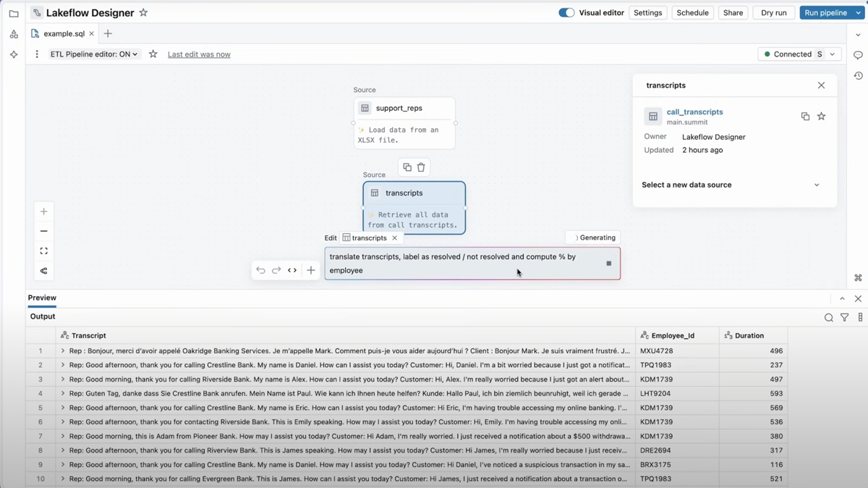Viewport: 868px width, 488px height.
Task: Zoom out on the pipeline canvas
Action: tap(44, 231)
